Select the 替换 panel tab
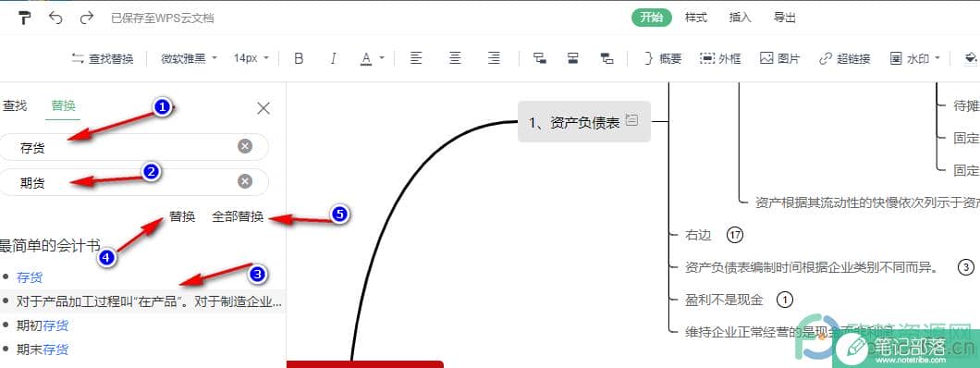 pyautogui.click(x=63, y=105)
